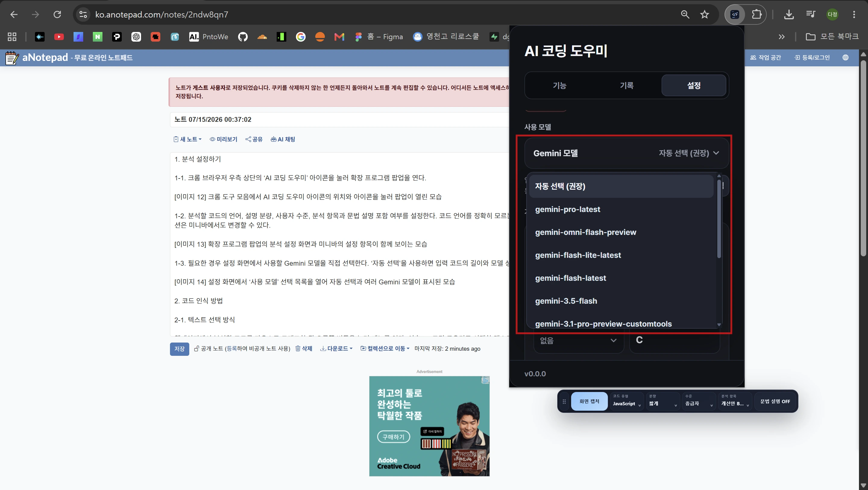Open the 영천고 리로스쿨 bookmark
The width and height of the screenshot is (868, 490).
pyautogui.click(x=446, y=37)
